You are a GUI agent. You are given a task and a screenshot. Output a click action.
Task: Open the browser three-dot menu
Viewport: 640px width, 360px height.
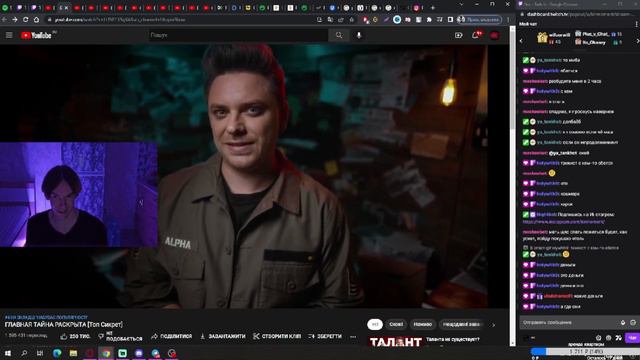508,19
